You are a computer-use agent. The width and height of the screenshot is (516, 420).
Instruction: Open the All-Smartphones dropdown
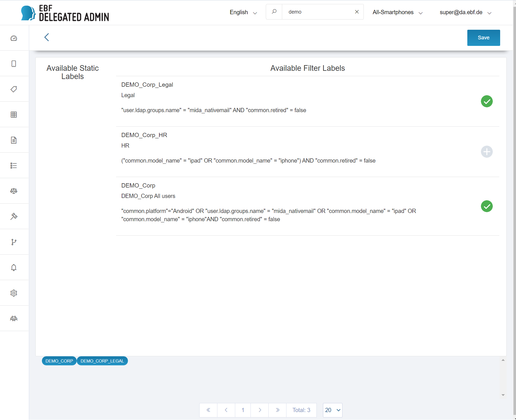pyautogui.click(x=397, y=12)
